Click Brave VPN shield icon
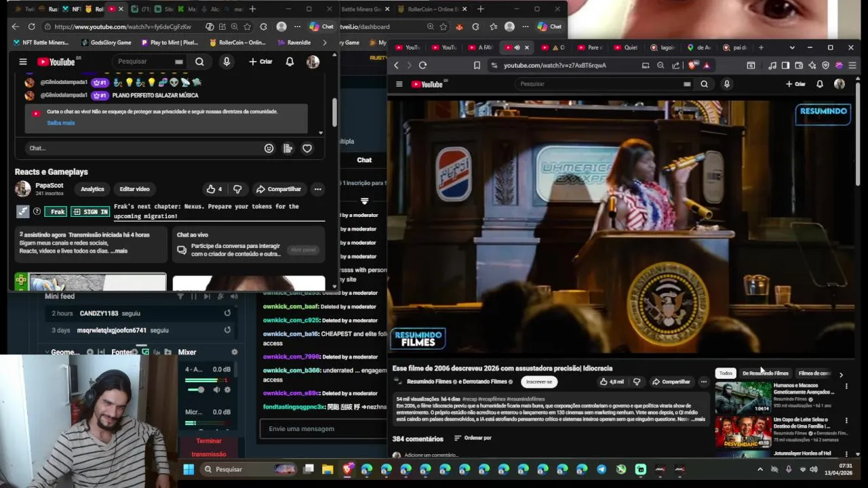The image size is (868, 488). point(825,65)
